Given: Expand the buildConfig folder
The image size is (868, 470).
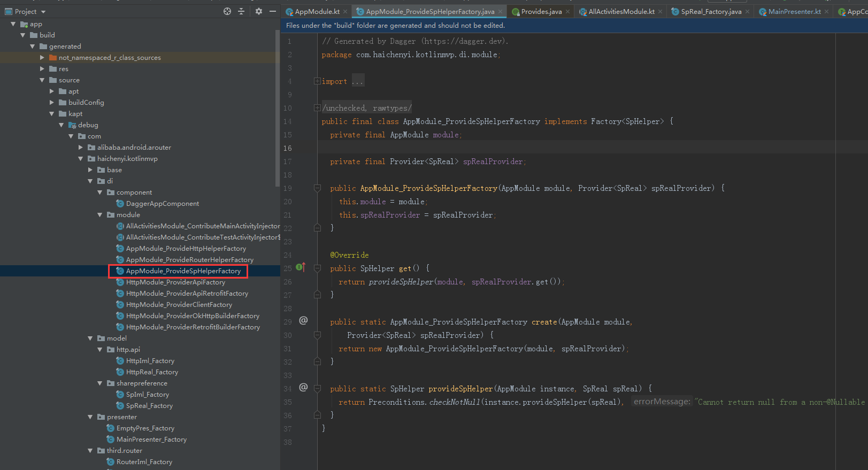Looking at the screenshot, I should 52,103.
